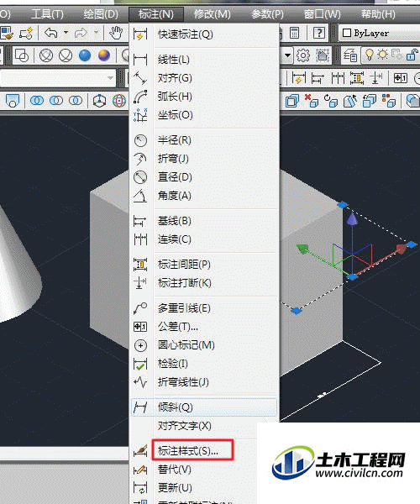
Task: Click dimension space toolbar icon
Action: [x=357, y=78]
